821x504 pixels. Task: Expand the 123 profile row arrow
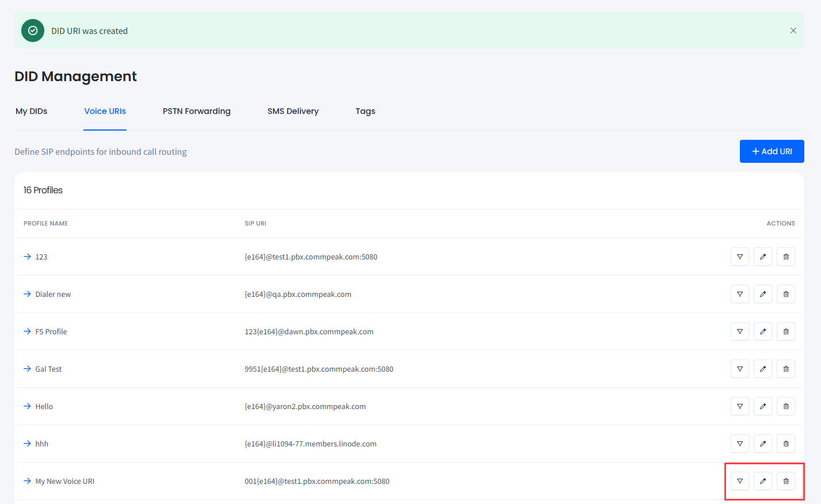click(x=27, y=257)
